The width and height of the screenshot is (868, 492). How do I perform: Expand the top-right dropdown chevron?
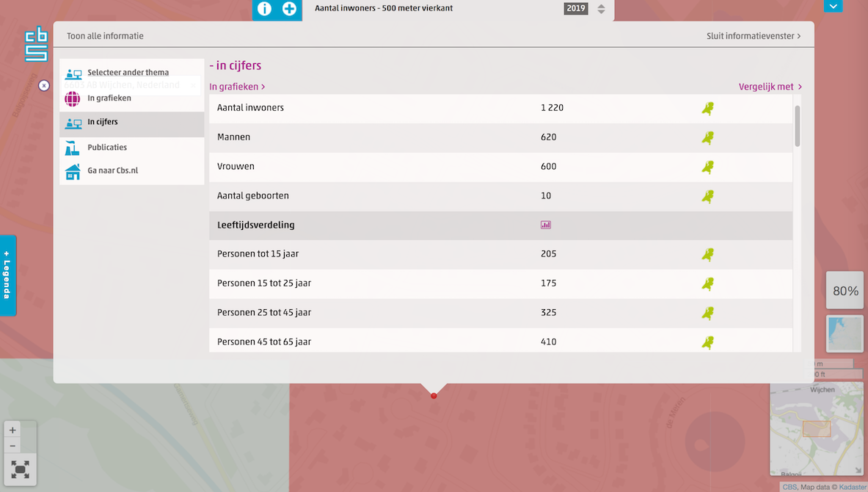coord(833,6)
